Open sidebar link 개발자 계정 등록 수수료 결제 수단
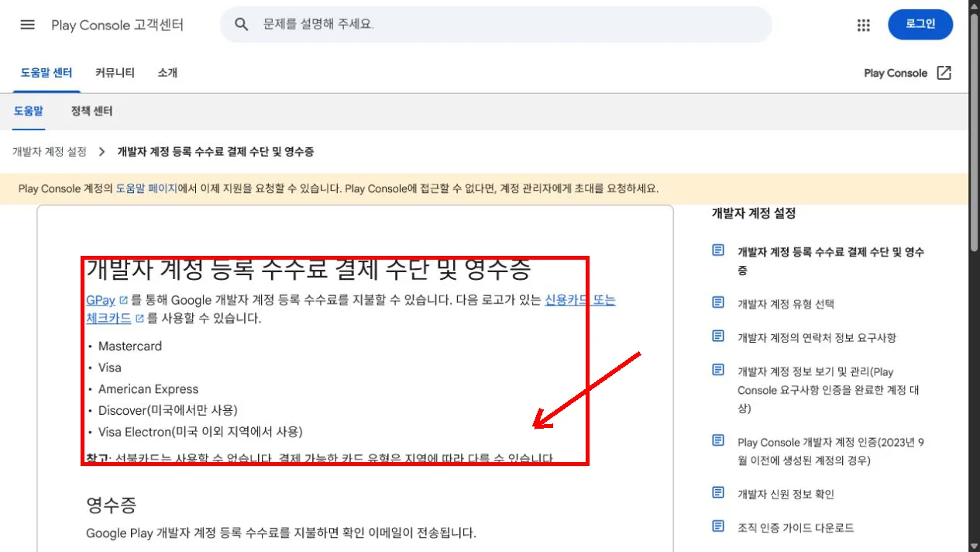The height and width of the screenshot is (552, 980). (830, 261)
